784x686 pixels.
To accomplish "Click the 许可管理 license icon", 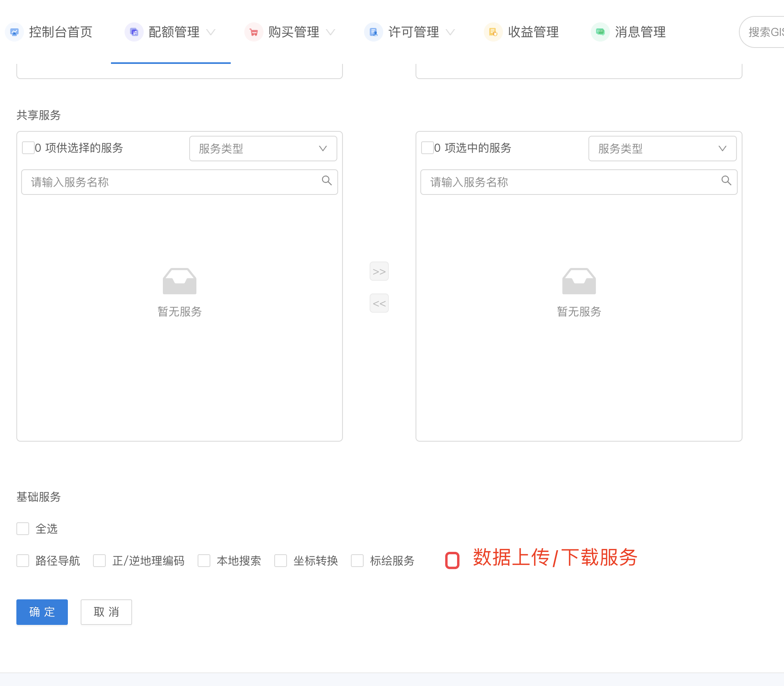I will 374,32.
